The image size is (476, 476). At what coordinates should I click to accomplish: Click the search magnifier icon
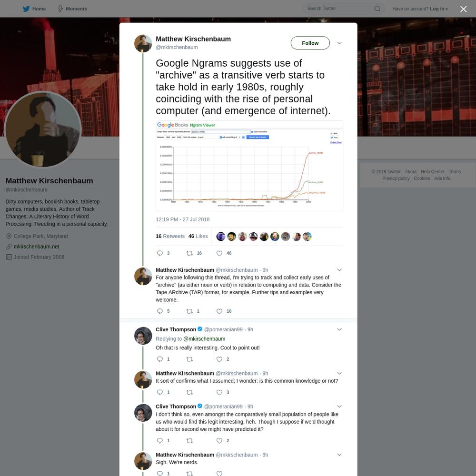click(377, 9)
